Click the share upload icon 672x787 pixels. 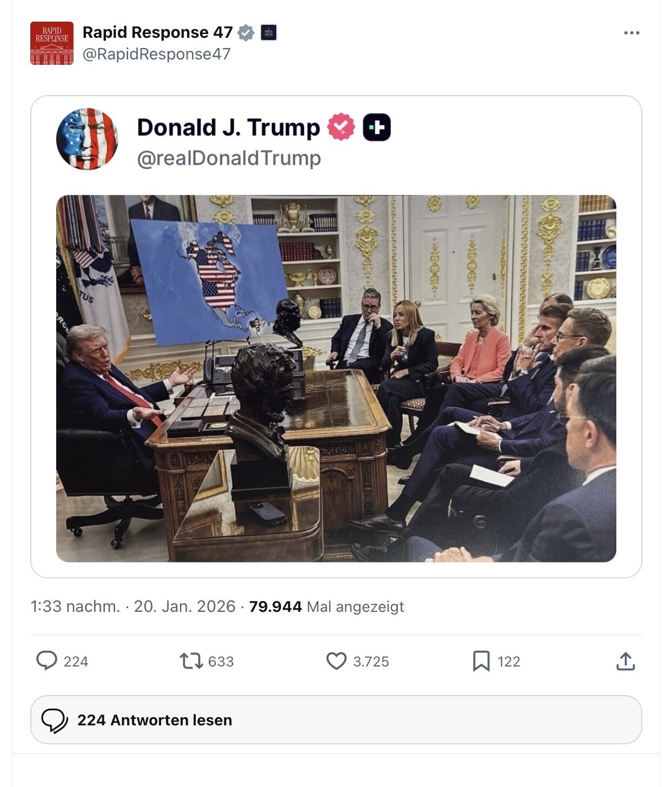[x=626, y=661]
